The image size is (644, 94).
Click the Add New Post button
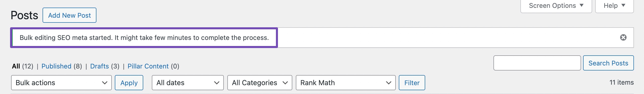[x=69, y=15]
